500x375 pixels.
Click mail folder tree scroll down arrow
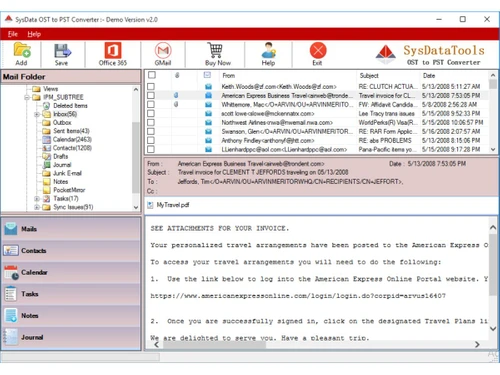pos(136,207)
